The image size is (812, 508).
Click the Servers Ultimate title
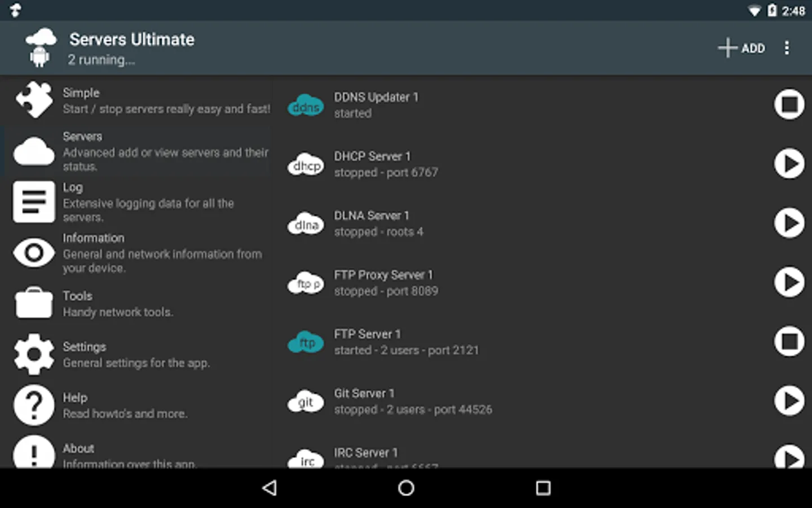click(x=132, y=39)
